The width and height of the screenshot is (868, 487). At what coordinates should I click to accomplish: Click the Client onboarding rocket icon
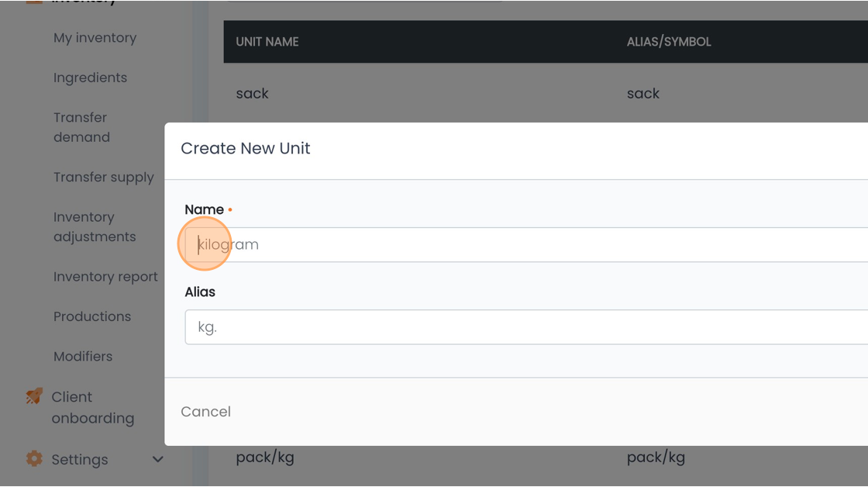[34, 396]
